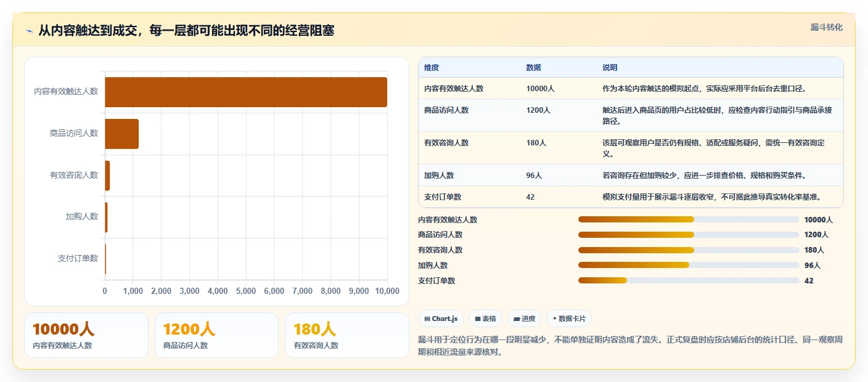The width and height of the screenshot is (868, 382).
Task: Select the 数据卡片 chip
Action: tap(569, 319)
